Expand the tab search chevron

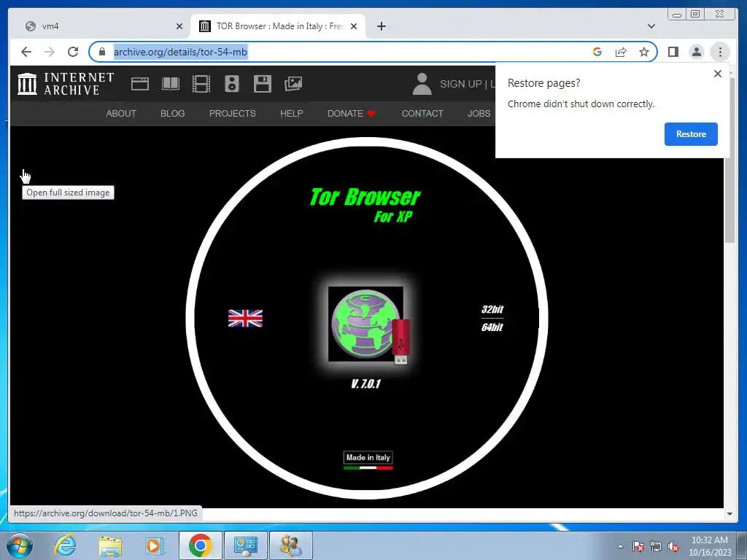(x=651, y=26)
